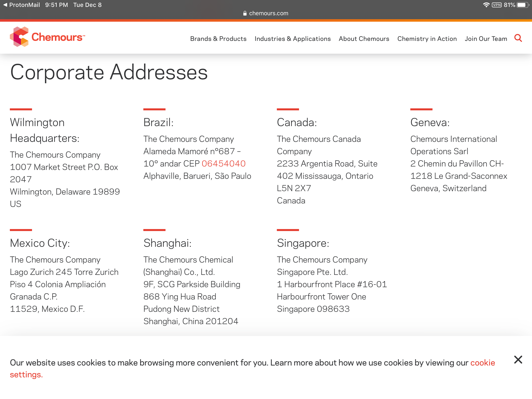532x399 pixels.
Task: Select the Shanghai: heading
Action: (167, 243)
